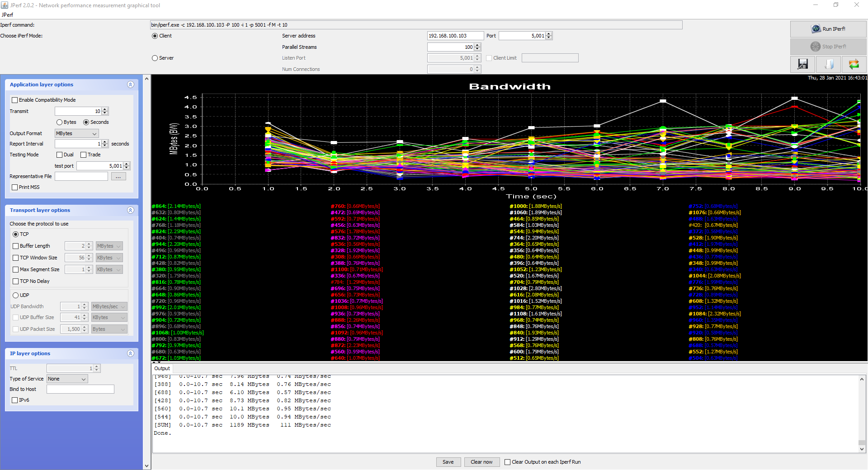Open previous results via the folder icon

829,64
